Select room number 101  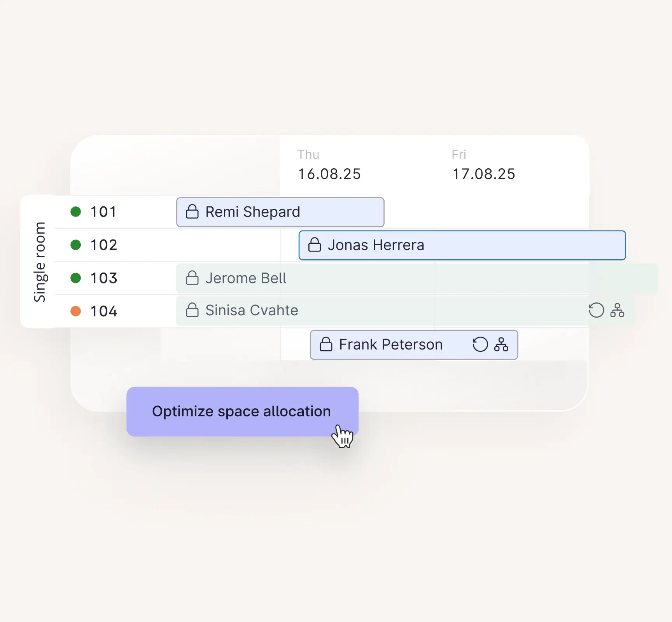103,212
